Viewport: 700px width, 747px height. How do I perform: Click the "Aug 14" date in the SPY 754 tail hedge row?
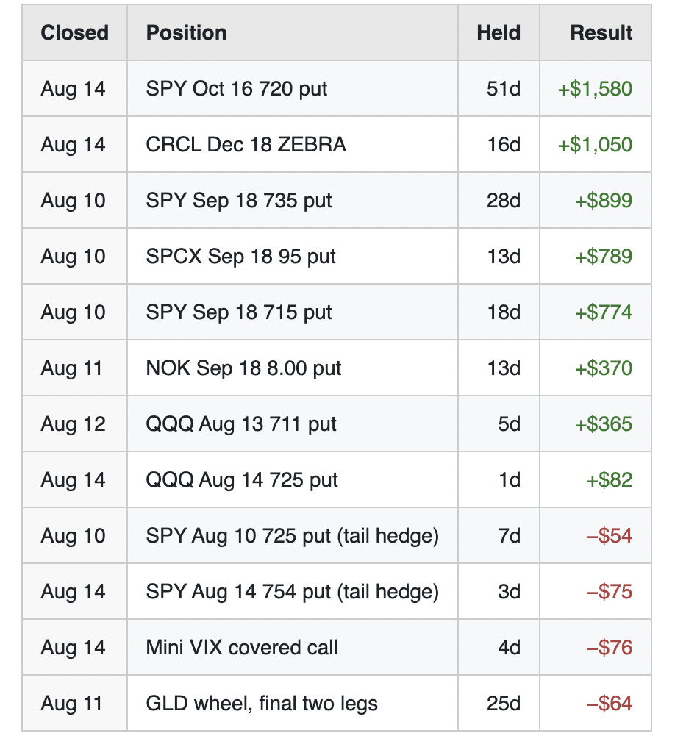pyautogui.click(x=73, y=591)
